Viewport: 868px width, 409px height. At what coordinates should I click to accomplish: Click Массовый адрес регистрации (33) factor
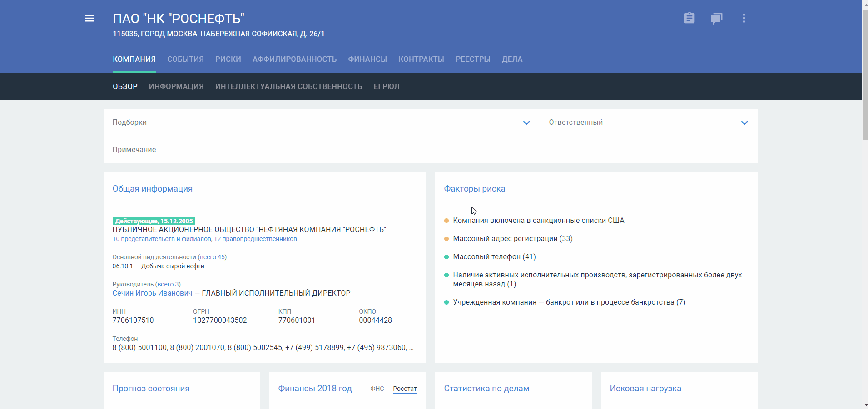(x=512, y=238)
